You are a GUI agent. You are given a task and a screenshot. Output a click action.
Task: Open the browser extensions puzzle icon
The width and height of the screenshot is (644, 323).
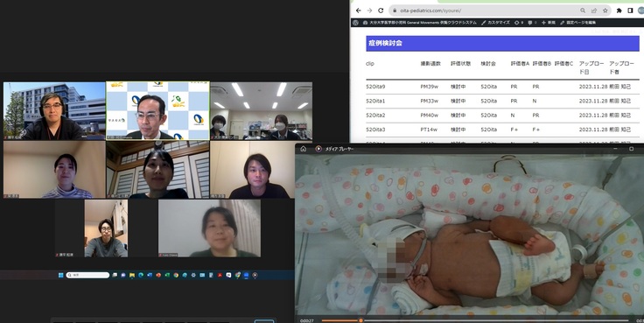[619, 11]
